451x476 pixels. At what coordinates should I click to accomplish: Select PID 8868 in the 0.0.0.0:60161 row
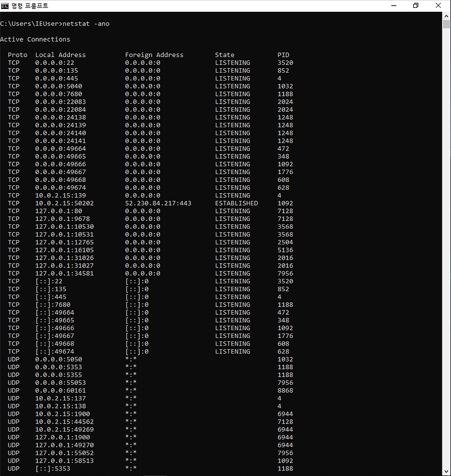[285, 391]
